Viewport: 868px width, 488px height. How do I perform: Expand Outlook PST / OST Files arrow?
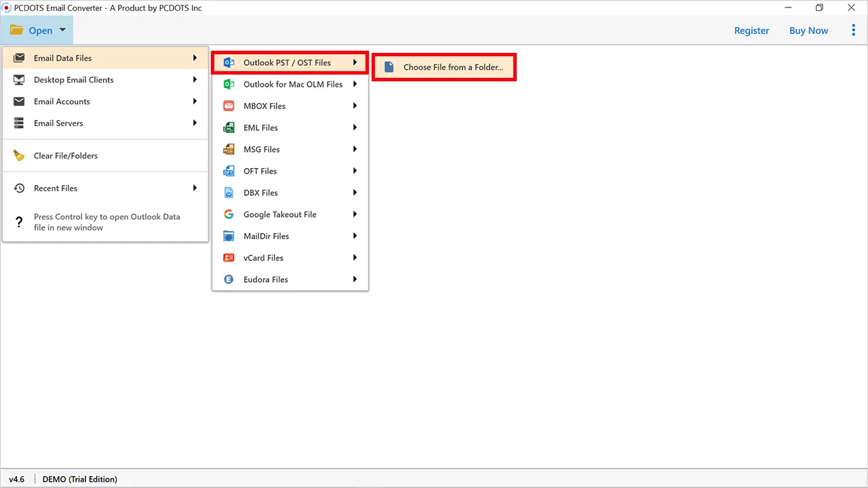[355, 63]
